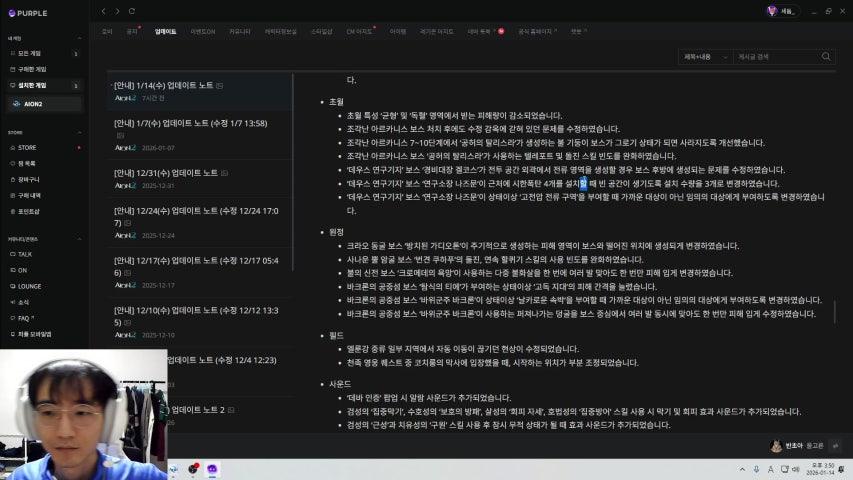Open the 제목+내용 search filter dropdown
Image resolution: width=853 pixels, height=480 pixels.
(x=705, y=57)
